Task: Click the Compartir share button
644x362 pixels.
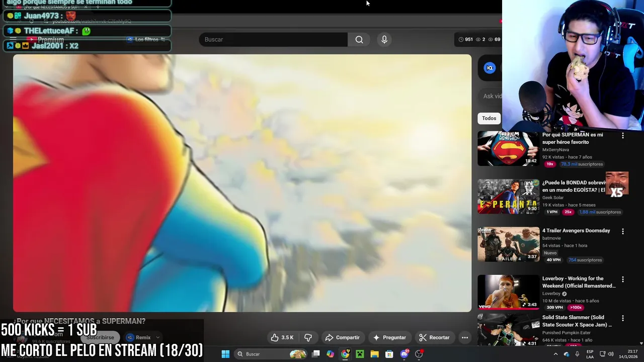Action: [342, 337]
